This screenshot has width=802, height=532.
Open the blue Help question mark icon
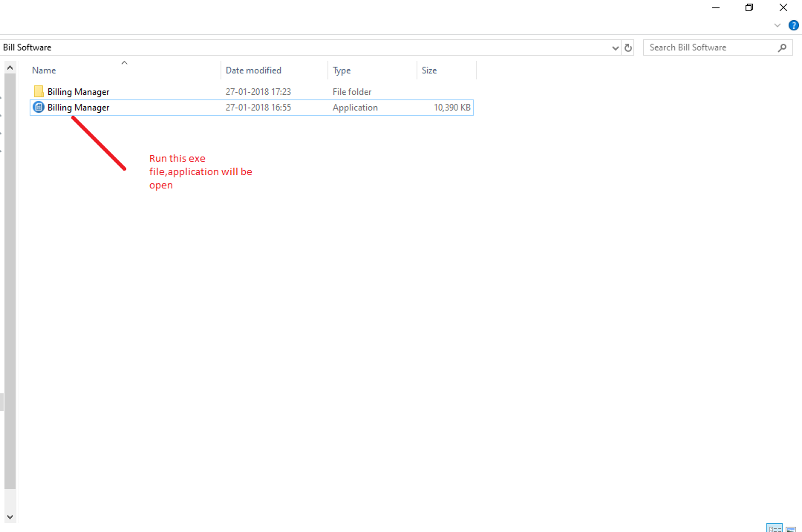click(793, 25)
